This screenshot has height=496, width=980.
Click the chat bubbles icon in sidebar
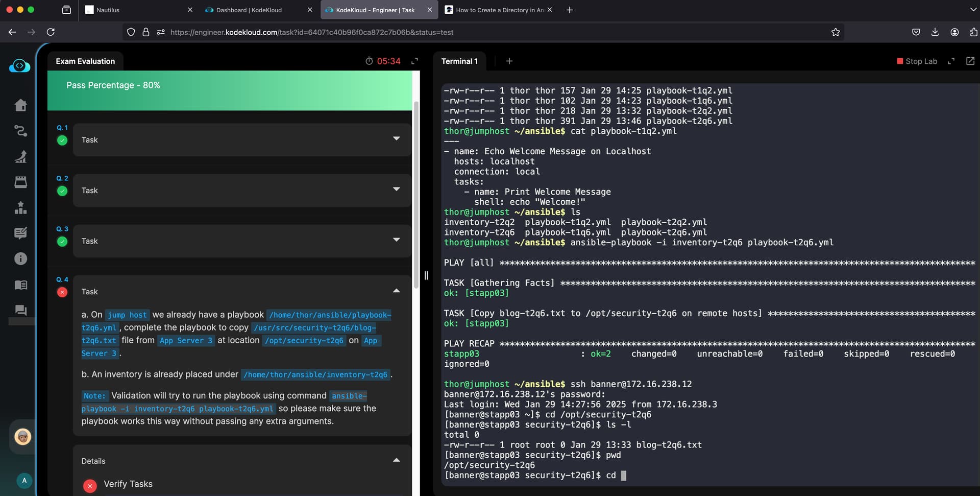click(x=20, y=310)
